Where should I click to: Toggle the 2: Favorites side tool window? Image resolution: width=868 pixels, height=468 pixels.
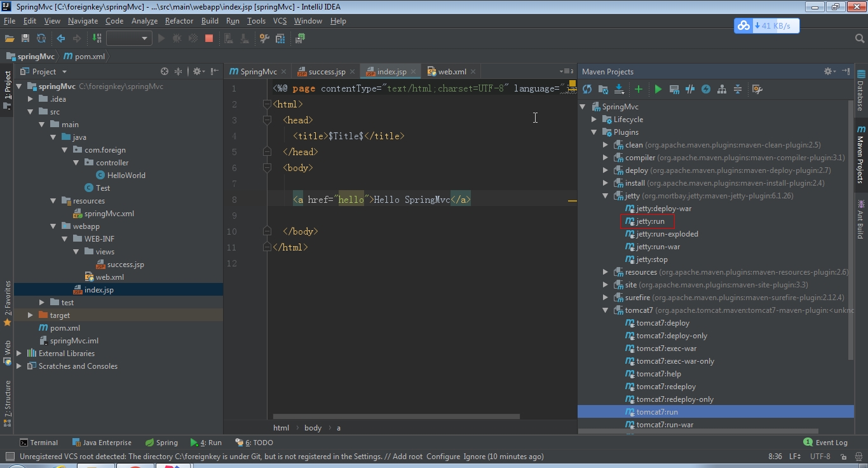tap(7, 304)
